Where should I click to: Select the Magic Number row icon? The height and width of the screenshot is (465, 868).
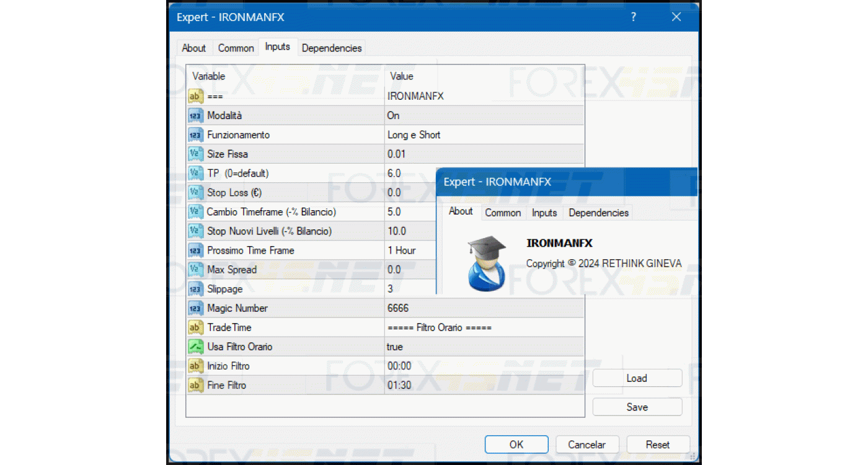195,308
